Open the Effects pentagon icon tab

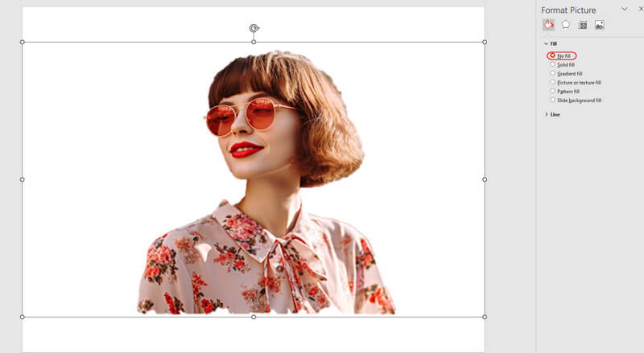565,25
